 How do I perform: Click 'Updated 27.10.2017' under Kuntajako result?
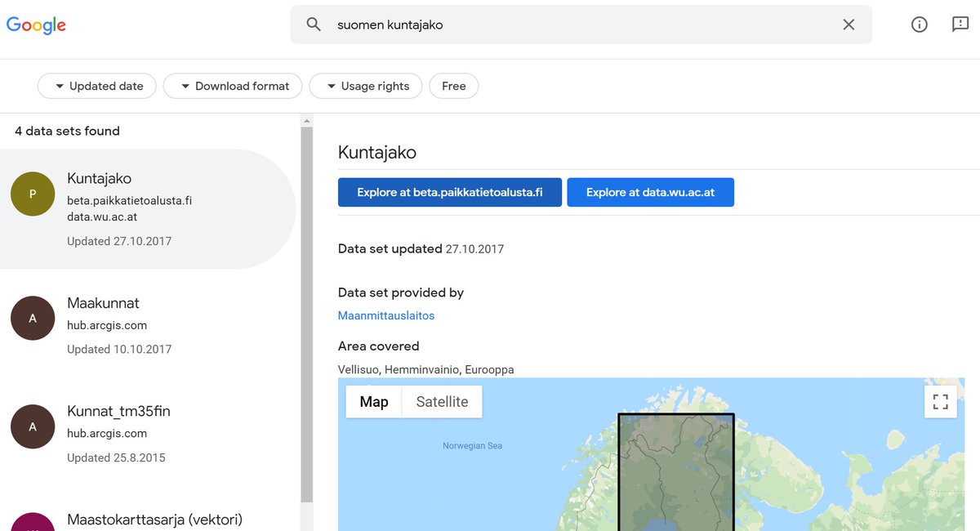(x=119, y=241)
